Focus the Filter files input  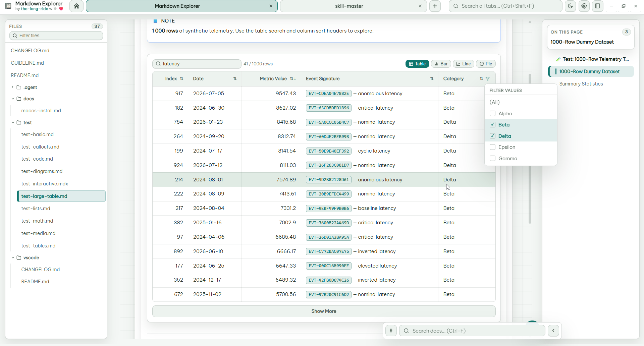pyautogui.click(x=56, y=36)
